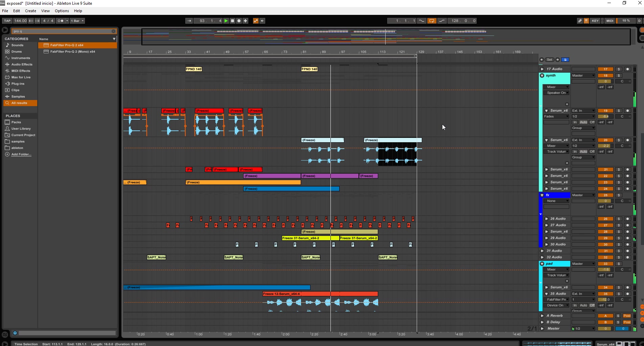644x346 pixels.
Task: Solo the synth group track
Action: 619,76
